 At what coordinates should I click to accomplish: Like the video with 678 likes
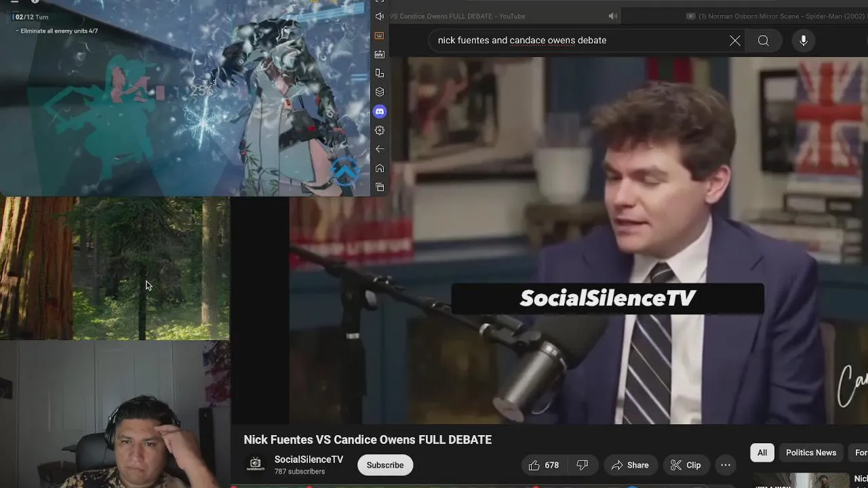pyautogui.click(x=544, y=465)
